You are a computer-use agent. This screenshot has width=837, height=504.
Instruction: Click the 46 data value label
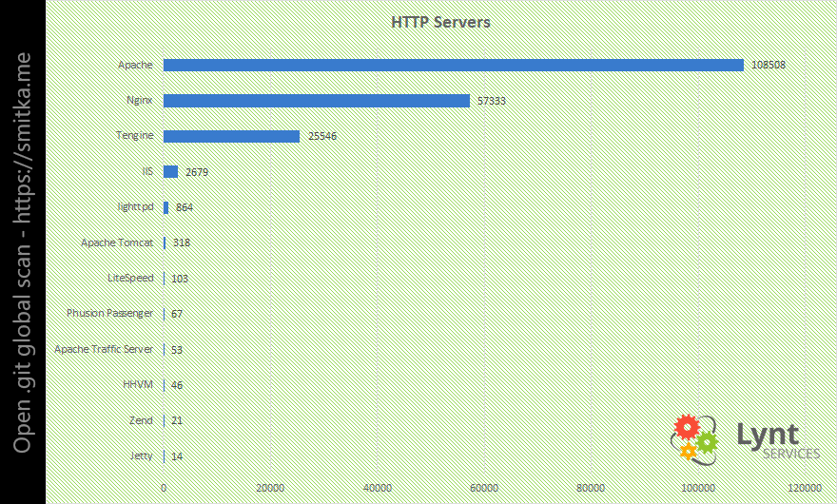[x=177, y=385]
